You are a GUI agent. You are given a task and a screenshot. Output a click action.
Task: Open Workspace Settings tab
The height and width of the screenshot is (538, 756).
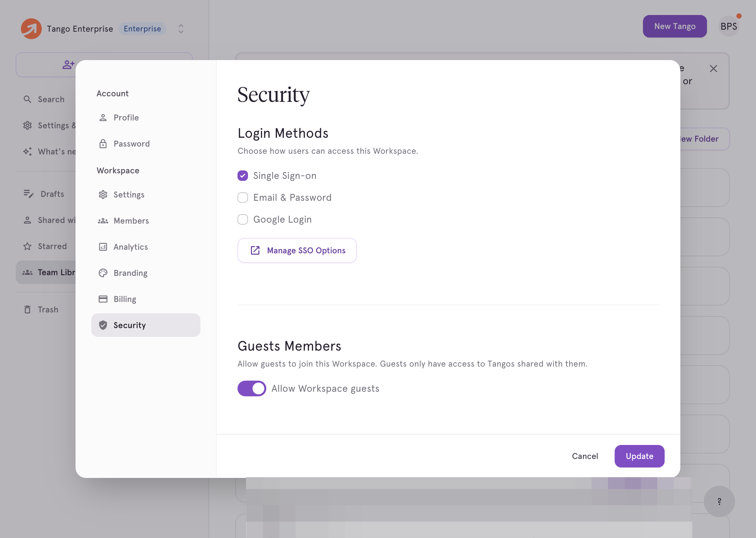tap(146, 195)
